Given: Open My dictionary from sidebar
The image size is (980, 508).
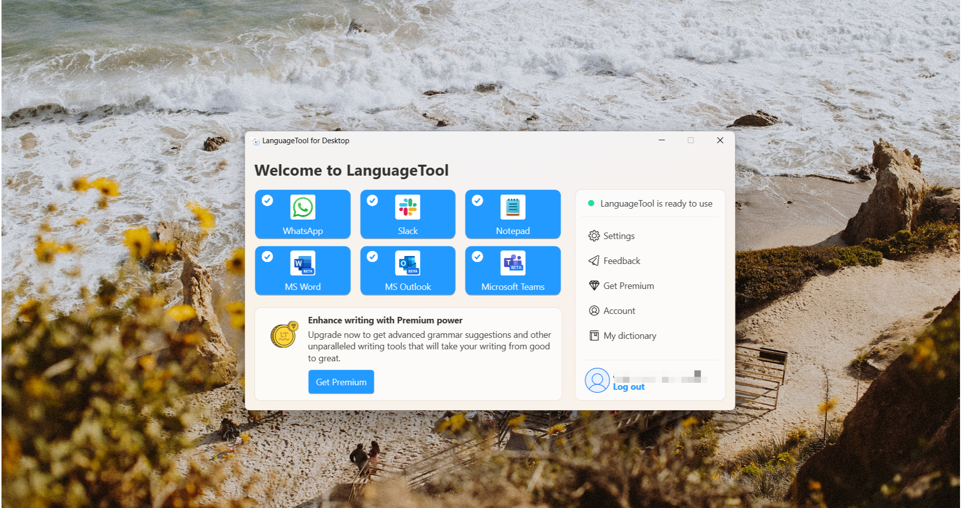Looking at the screenshot, I should [x=630, y=336].
